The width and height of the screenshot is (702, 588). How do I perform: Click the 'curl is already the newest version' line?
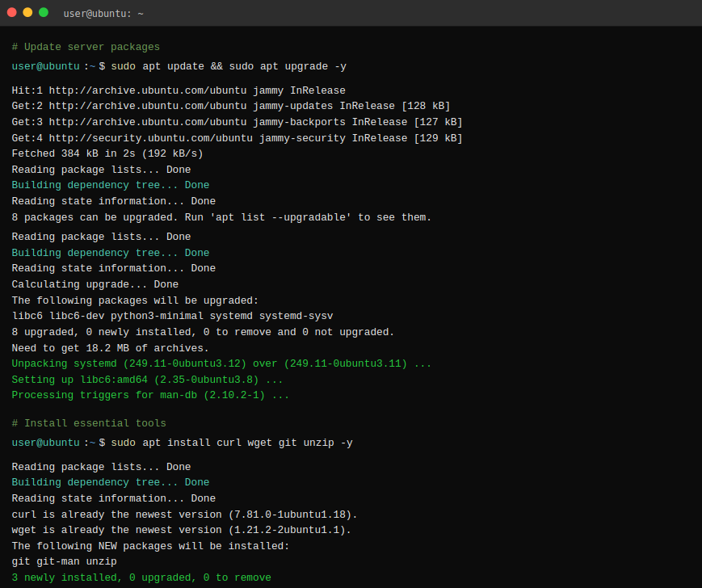pos(184,514)
